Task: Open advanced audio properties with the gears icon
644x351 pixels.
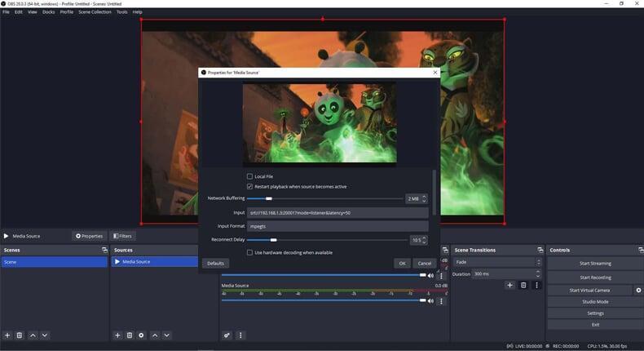Action: point(227,335)
